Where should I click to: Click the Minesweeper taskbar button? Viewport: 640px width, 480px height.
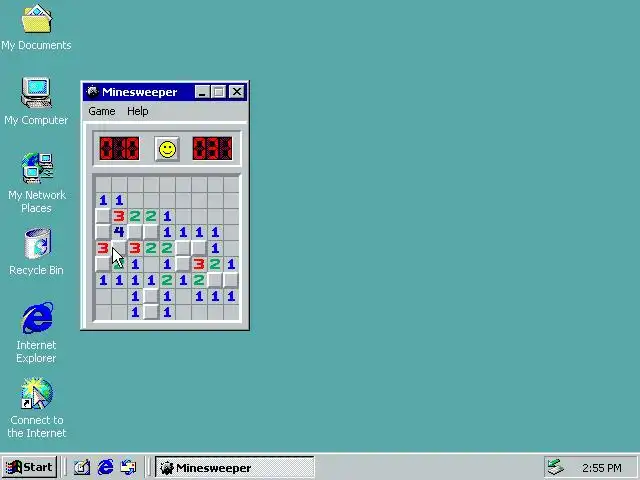click(235, 467)
